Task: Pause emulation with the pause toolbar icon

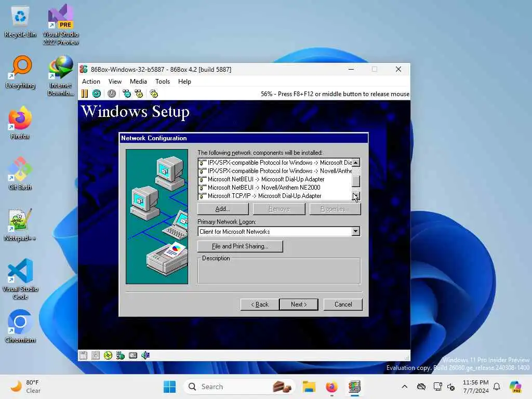Action: point(85,94)
